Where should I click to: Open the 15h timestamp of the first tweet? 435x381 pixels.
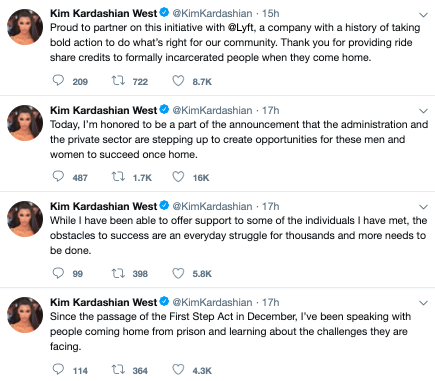click(270, 13)
